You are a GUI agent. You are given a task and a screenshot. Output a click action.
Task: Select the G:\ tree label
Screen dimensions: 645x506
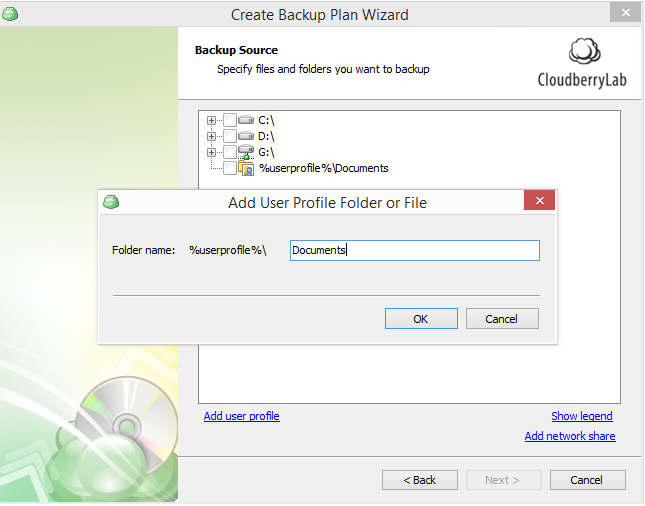tap(266, 152)
